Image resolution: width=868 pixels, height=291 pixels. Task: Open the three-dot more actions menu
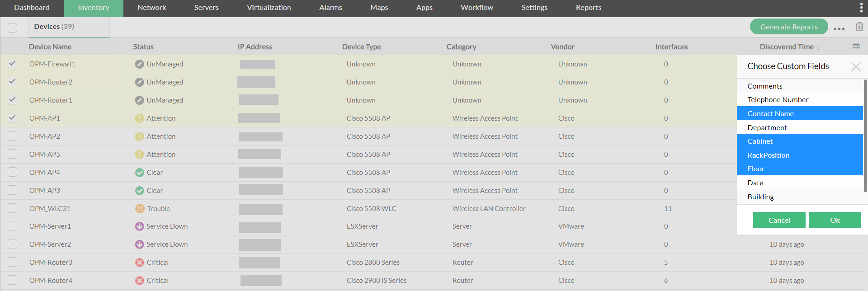(839, 28)
